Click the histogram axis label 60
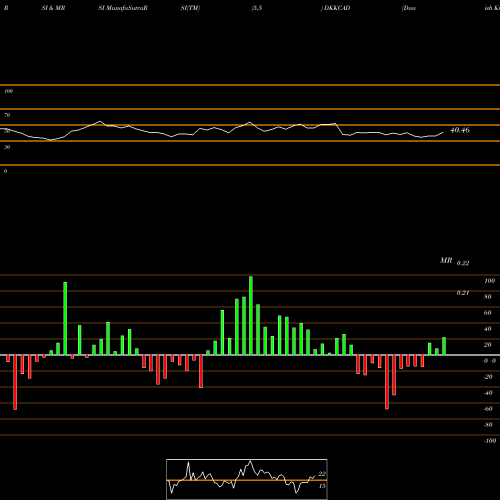 tap(488, 313)
